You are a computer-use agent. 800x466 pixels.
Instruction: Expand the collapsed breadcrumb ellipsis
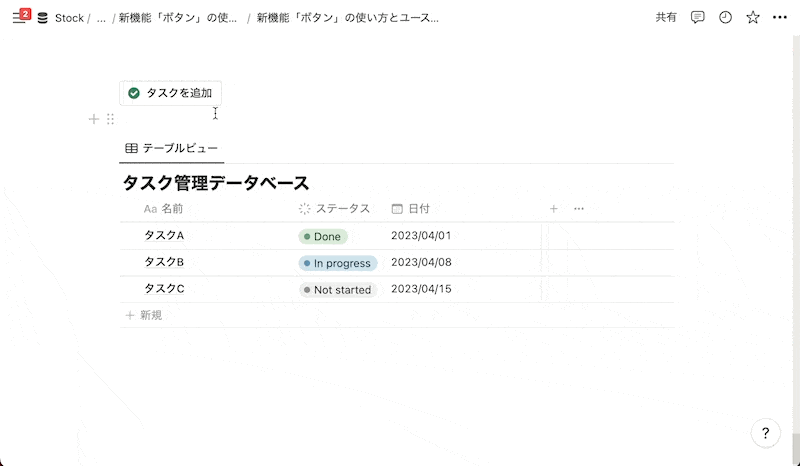[101, 18]
